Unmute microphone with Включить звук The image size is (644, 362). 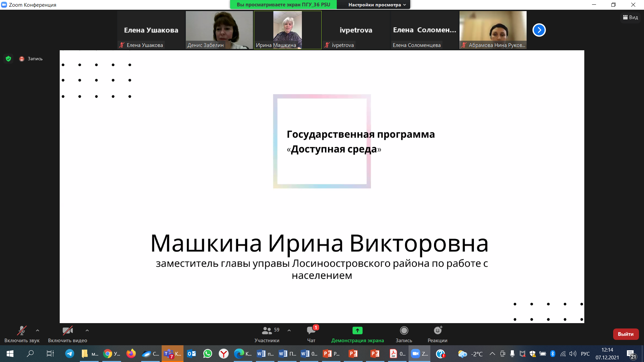(x=22, y=330)
